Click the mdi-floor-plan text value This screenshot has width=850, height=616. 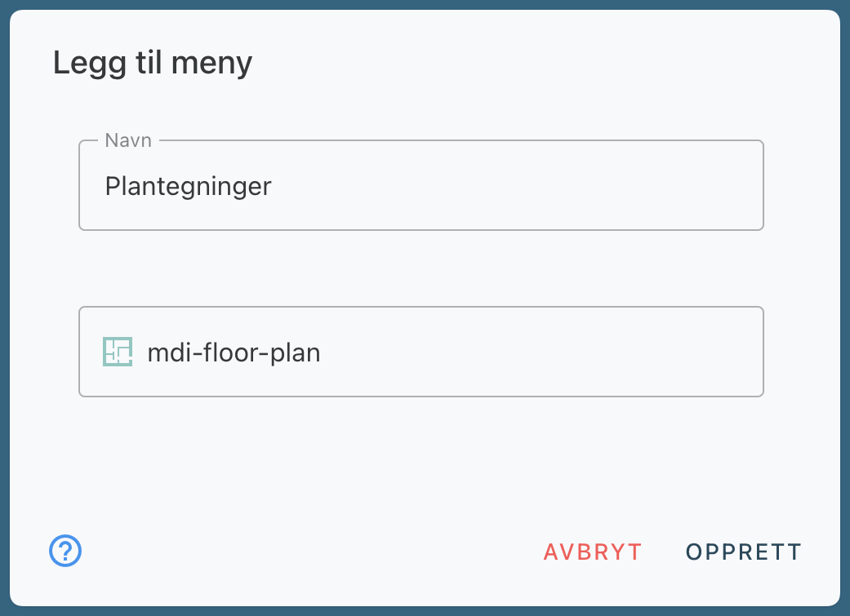click(234, 353)
